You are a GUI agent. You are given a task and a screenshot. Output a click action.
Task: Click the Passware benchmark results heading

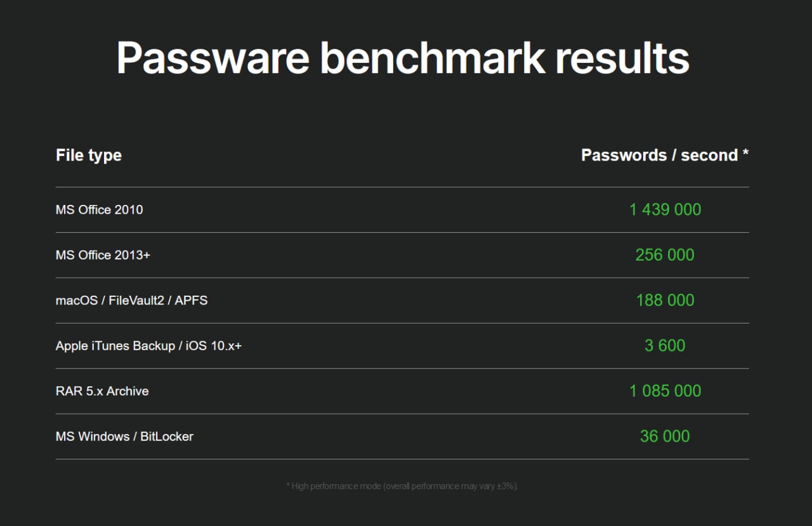click(x=403, y=58)
